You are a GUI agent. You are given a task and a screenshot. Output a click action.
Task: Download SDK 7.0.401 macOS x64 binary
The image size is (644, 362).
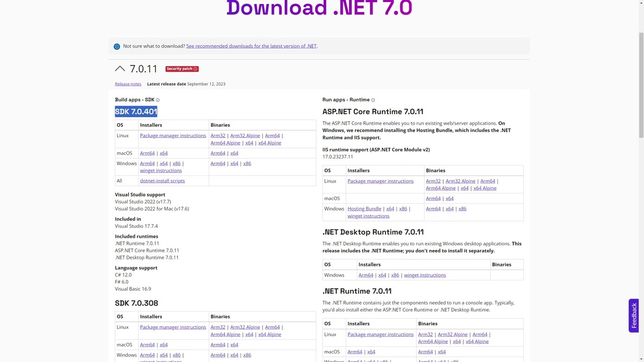point(234,153)
